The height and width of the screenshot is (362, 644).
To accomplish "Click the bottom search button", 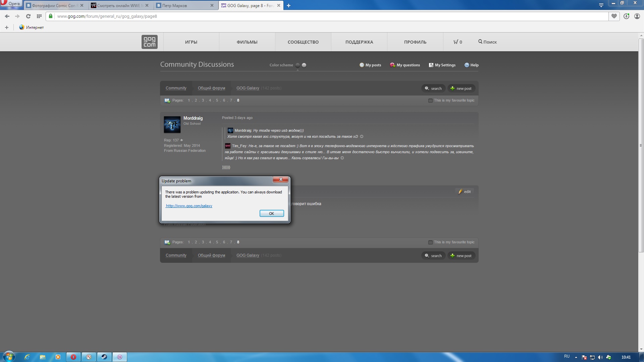I will (433, 256).
